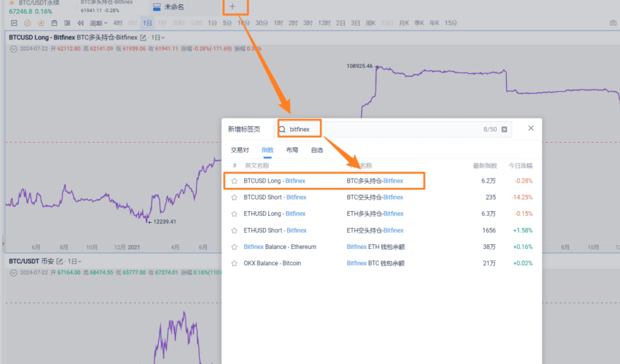Viewport: 620px width, 364px height.
Task: Open the split-layout icon in toolbar
Action: point(67,23)
